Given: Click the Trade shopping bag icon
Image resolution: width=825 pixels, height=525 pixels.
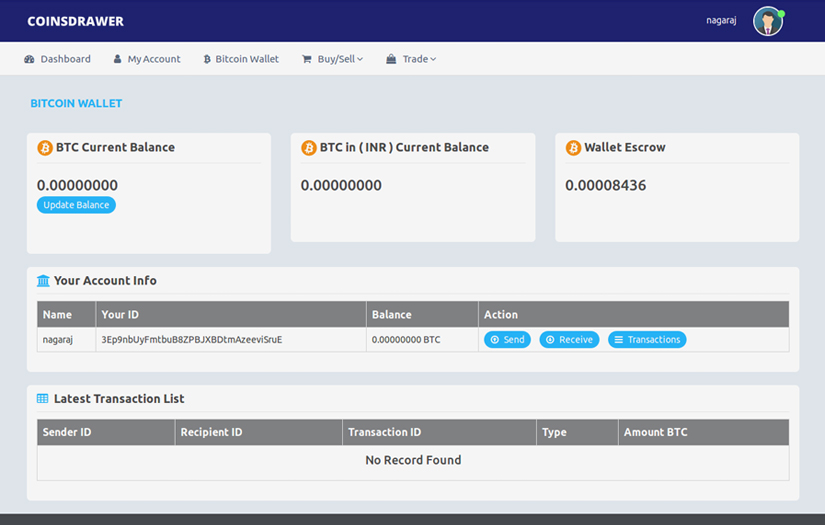Looking at the screenshot, I should pyautogui.click(x=391, y=59).
